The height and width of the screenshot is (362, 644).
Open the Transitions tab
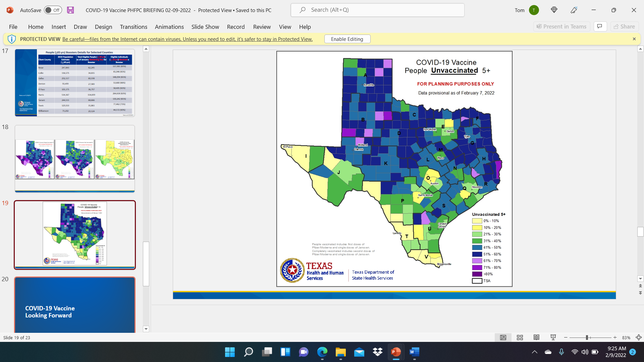133,27
